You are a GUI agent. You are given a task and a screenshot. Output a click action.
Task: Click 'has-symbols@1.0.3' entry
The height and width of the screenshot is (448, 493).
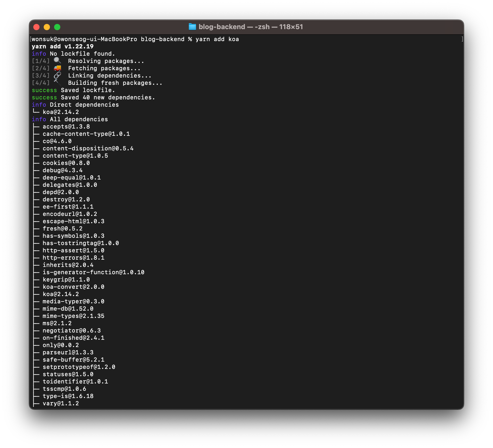coord(74,236)
